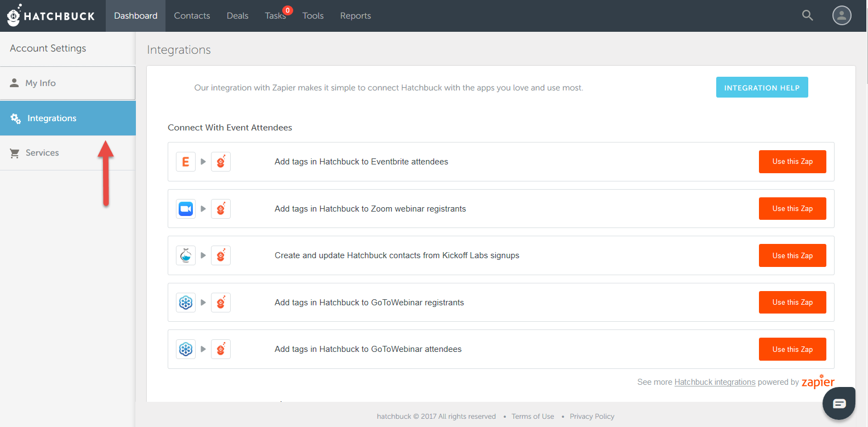Click GoToWebinar icon in registrants row
Screen dimensions: 868x427
(x=186, y=303)
